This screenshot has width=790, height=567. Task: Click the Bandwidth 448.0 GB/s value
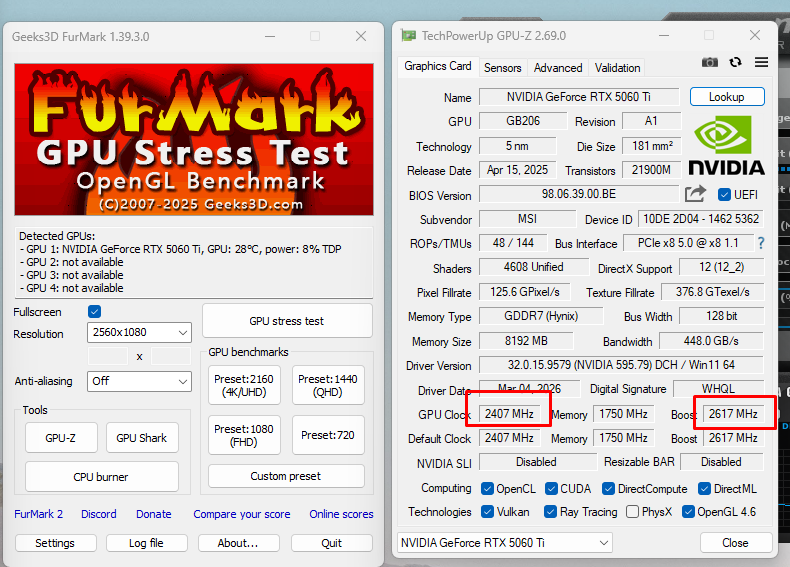pyautogui.click(x=711, y=341)
